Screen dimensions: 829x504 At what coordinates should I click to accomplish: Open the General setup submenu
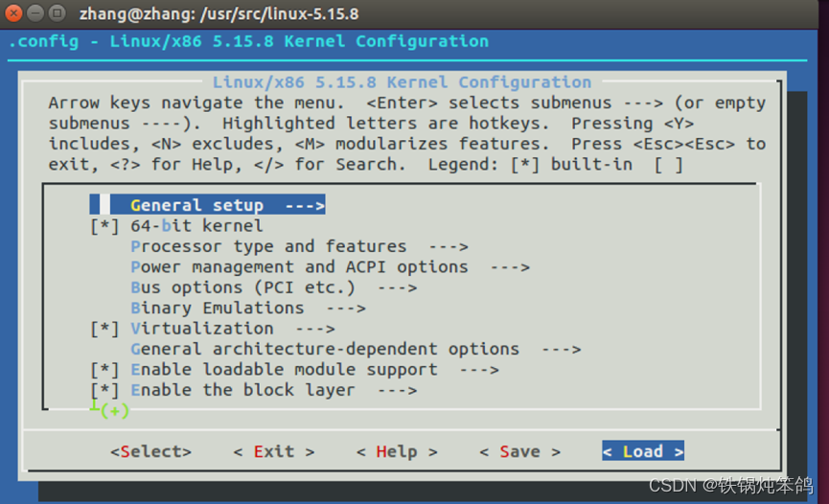coord(207,205)
